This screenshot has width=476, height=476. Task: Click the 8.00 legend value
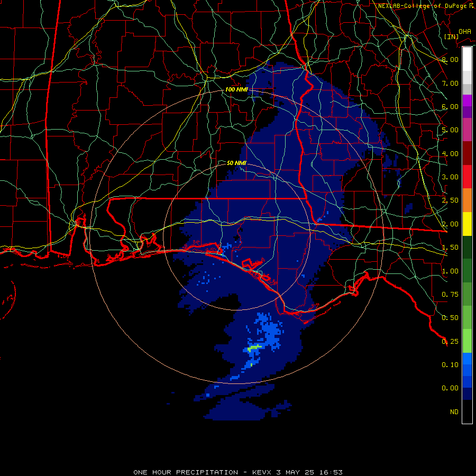point(450,59)
